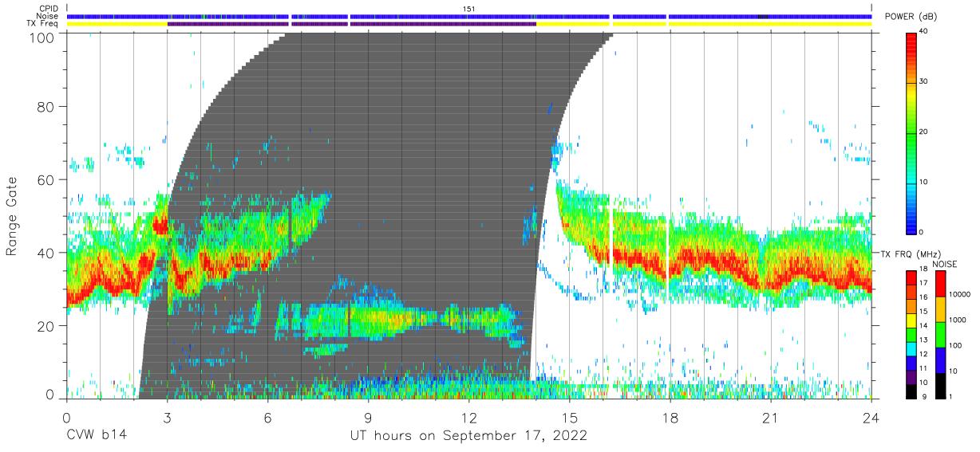Click the x-axis tick label '12'
This screenshot has height=452, width=980.
pyautogui.click(x=469, y=417)
